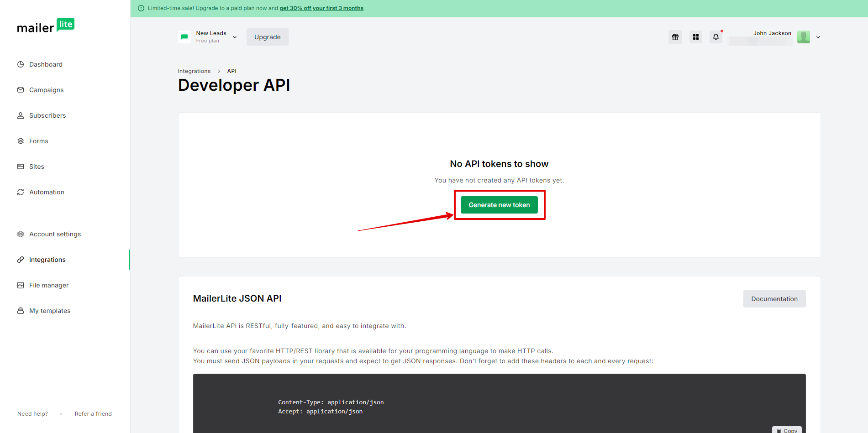Screen dimensions: 868x433
Task: Expand the New Leads account dropdown
Action: tap(235, 37)
